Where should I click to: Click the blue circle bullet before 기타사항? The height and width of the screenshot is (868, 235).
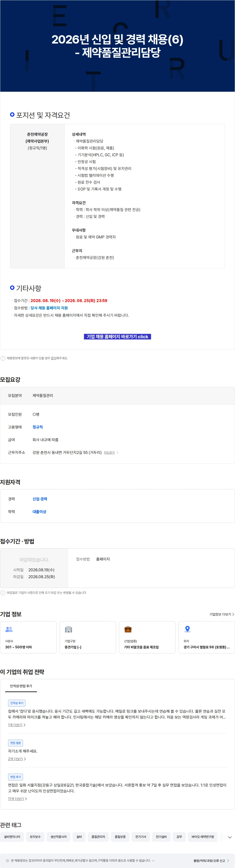[x=12, y=287]
